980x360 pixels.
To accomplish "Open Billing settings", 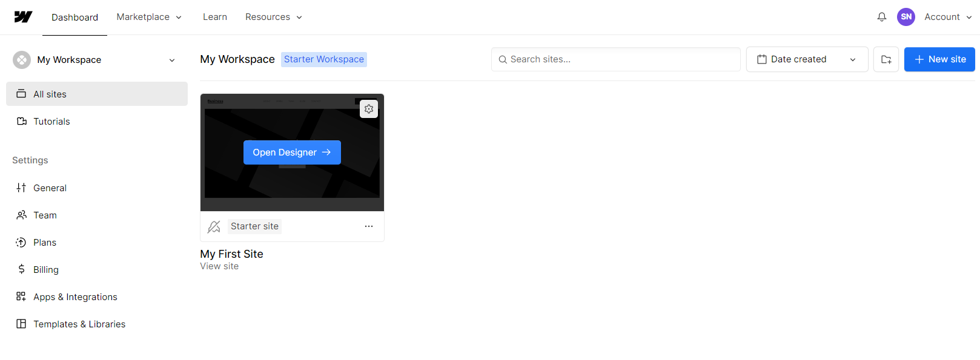I will click(x=97, y=269).
